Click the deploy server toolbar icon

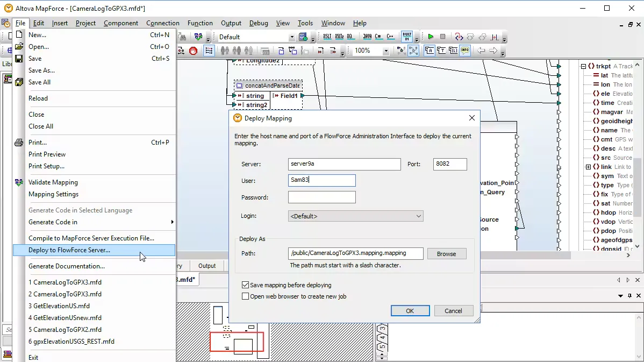click(x=303, y=37)
